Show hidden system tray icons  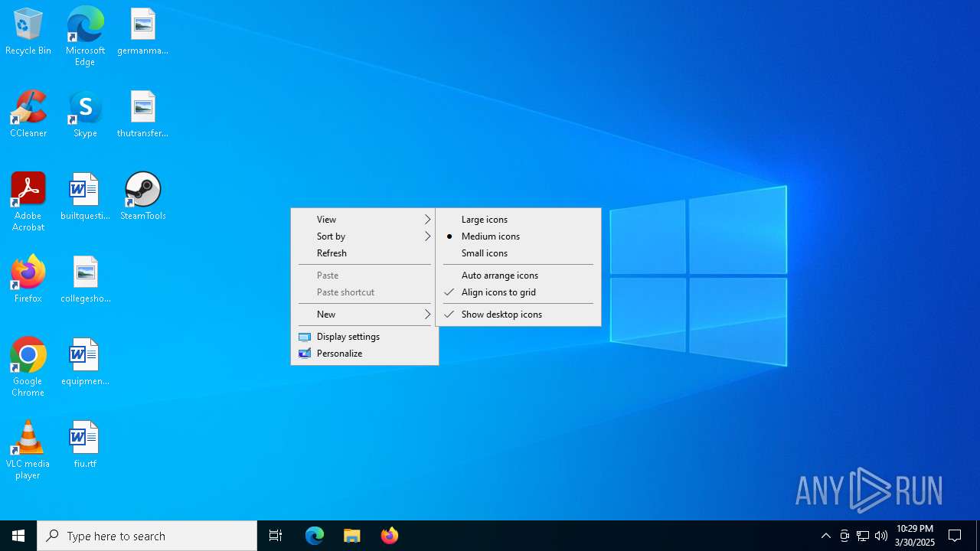tap(825, 536)
